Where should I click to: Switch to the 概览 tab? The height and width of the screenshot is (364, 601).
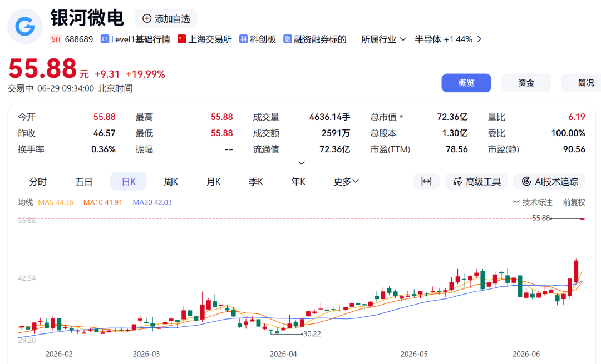[x=466, y=83]
